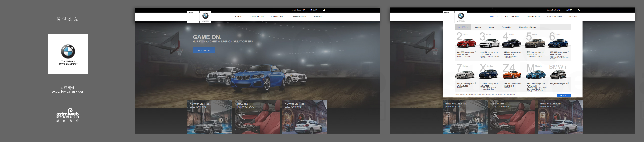Viewport: 644px width, 142px height.
Task: Click the arrow icon on the right page BMW X5 tile
Action: [x=447, y=114]
